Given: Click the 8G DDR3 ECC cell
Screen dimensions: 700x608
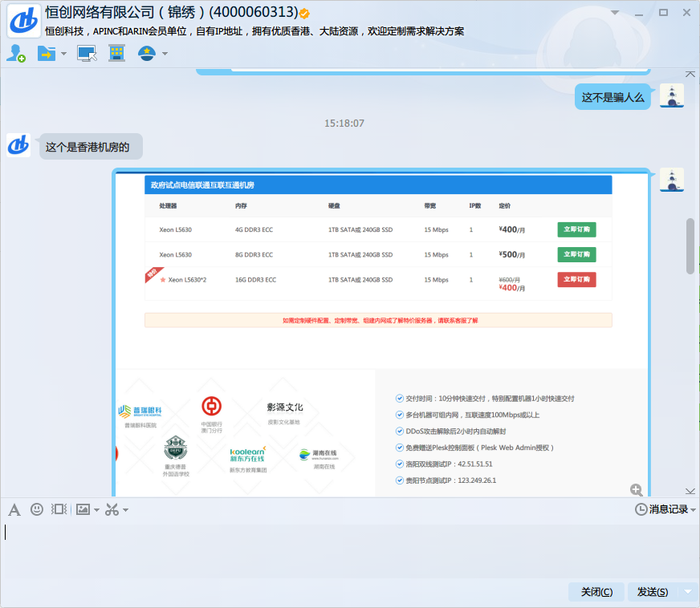Looking at the screenshot, I should (254, 255).
